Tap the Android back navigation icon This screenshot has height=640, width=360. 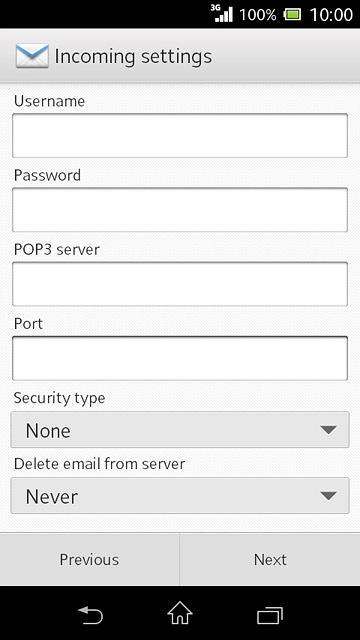click(91, 615)
